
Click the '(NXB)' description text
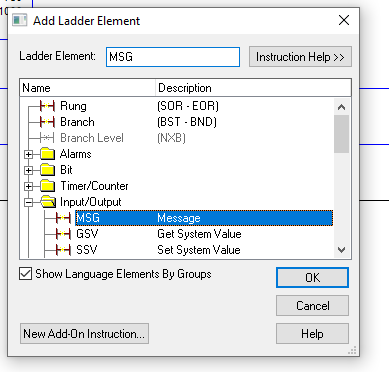coord(171,138)
